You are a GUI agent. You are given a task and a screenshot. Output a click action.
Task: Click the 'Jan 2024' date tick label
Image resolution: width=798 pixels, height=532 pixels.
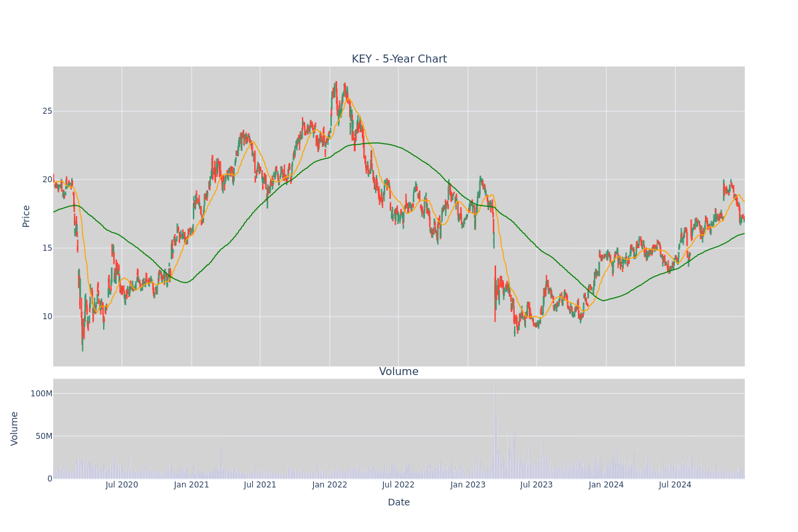click(606, 485)
